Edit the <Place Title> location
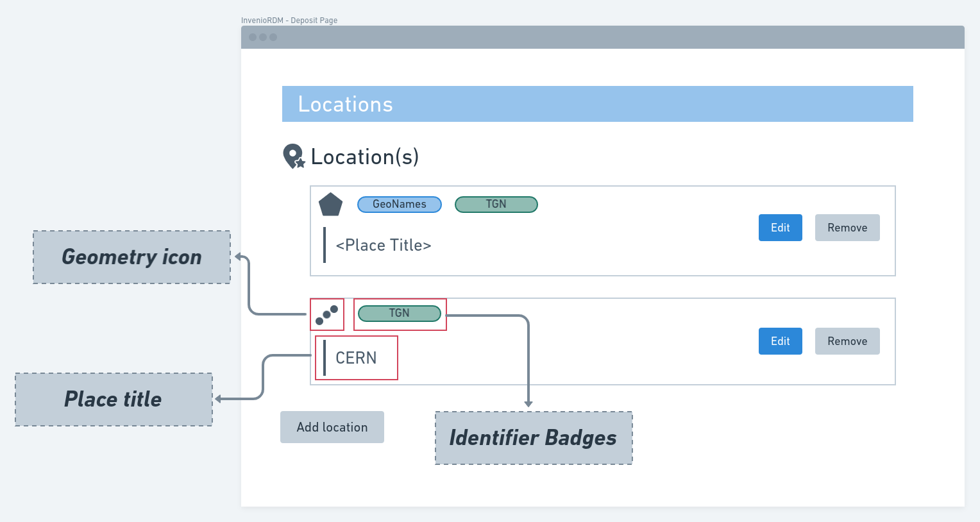Screen dimensions: 980x522 781,228
